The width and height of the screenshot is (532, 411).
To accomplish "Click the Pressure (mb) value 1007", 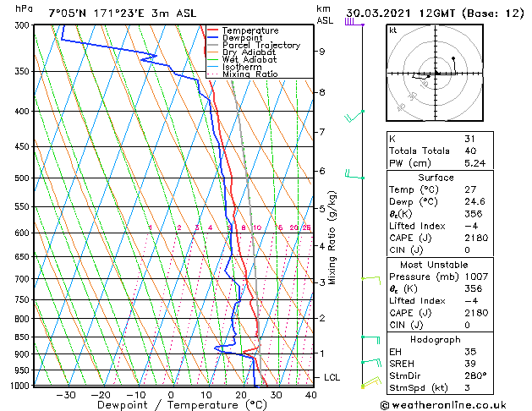I will point(476,277).
